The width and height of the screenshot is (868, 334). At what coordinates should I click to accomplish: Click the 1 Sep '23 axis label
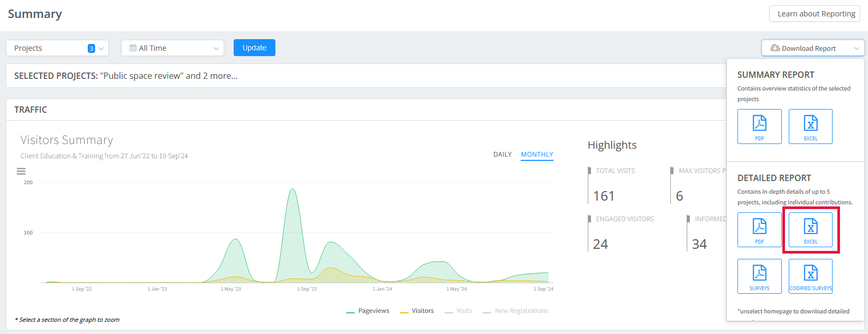tap(307, 289)
